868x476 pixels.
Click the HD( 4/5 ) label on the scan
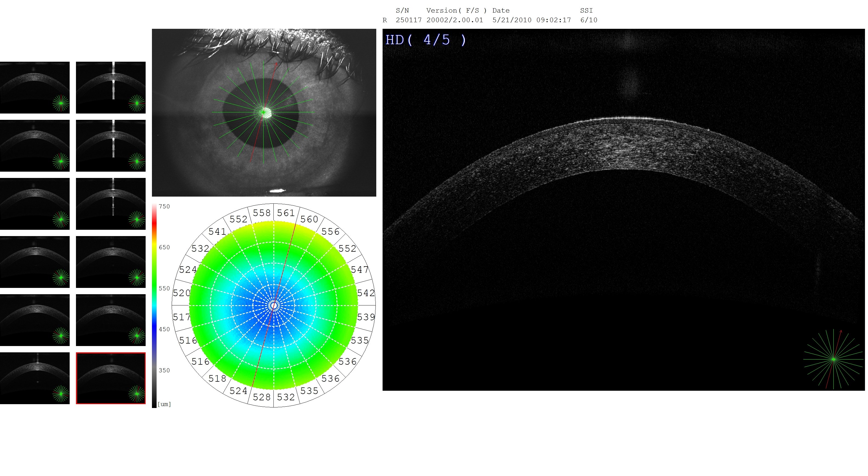426,40
